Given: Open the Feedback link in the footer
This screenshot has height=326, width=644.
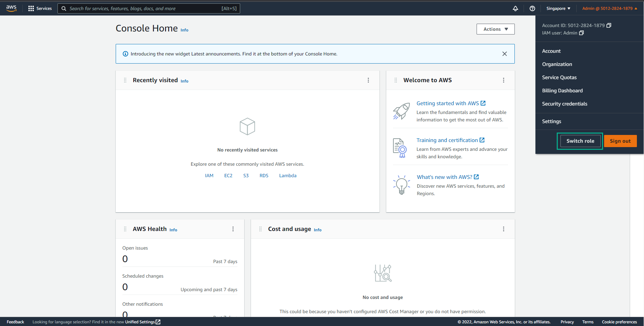Looking at the screenshot, I should click(x=15, y=322).
